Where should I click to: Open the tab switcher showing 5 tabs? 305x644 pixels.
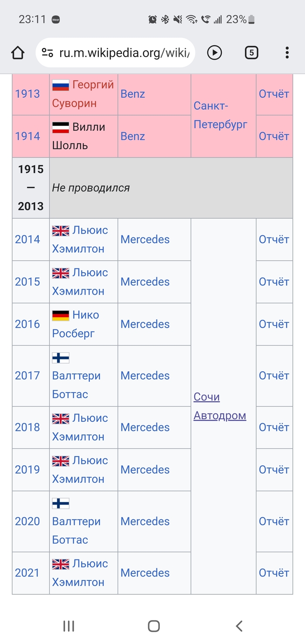251,52
